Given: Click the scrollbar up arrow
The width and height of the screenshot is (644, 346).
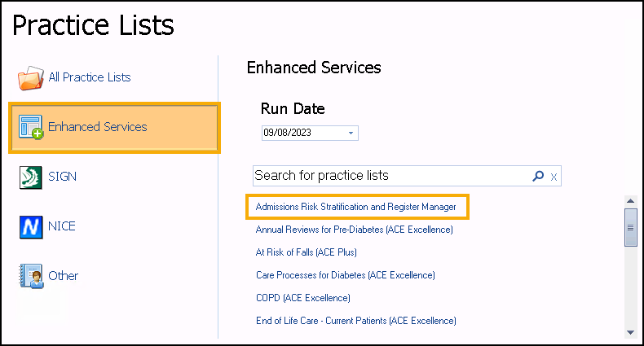Looking at the screenshot, I should pos(630,201).
